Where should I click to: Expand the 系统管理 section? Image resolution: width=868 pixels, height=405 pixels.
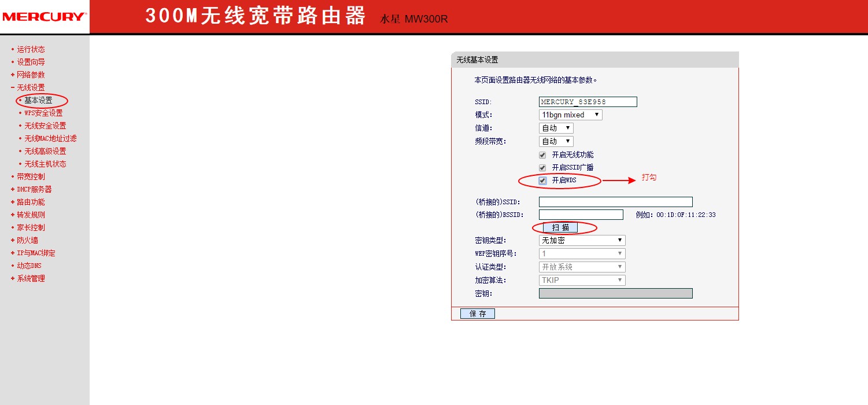[x=30, y=278]
